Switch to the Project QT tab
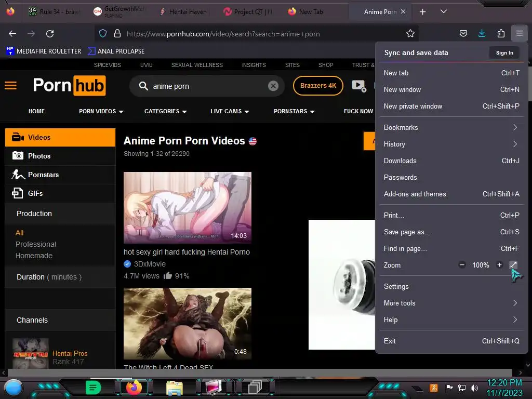 tap(248, 12)
